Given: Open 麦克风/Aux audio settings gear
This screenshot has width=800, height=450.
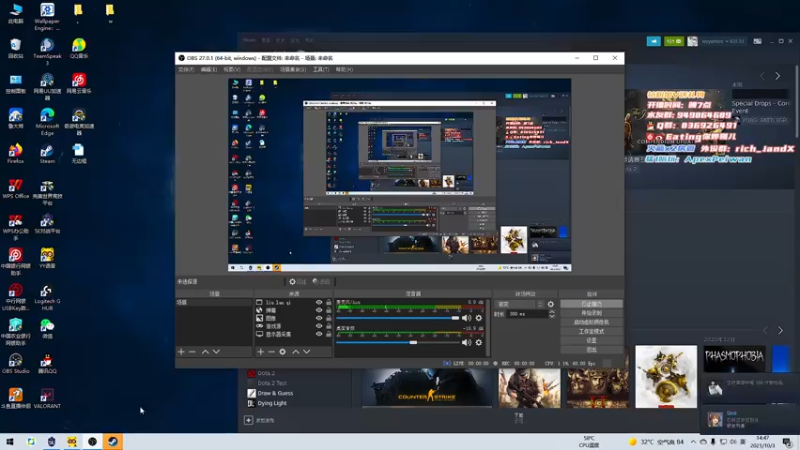Looking at the screenshot, I should [479, 318].
